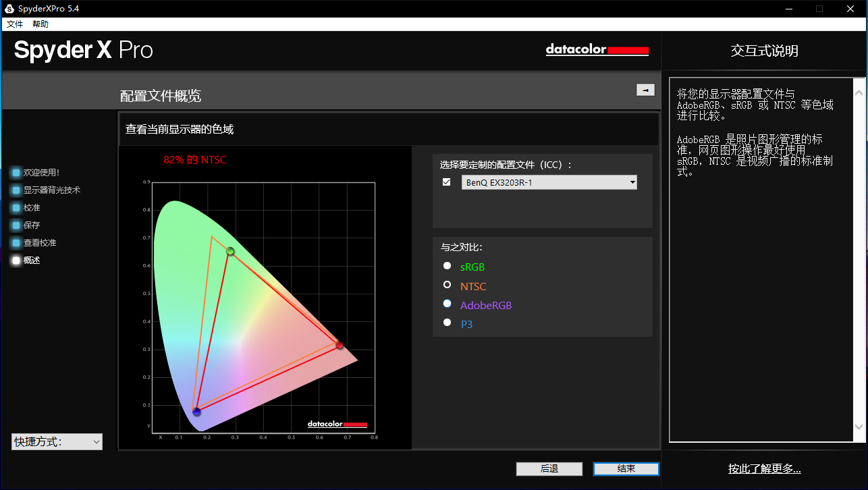Click the indicator light beside 显示器背光技术
868x490 pixels.
point(16,190)
